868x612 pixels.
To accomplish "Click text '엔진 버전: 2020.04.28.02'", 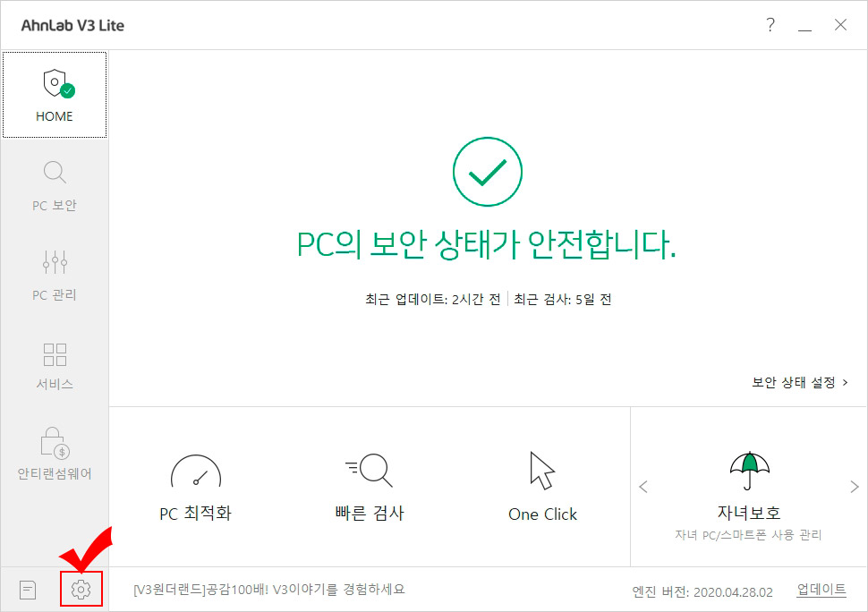I will coord(702,592).
